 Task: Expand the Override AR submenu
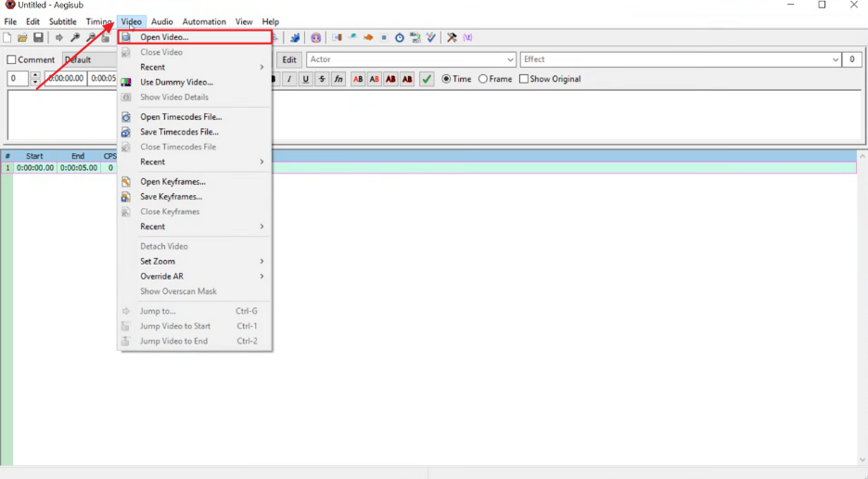[x=194, y=277]
